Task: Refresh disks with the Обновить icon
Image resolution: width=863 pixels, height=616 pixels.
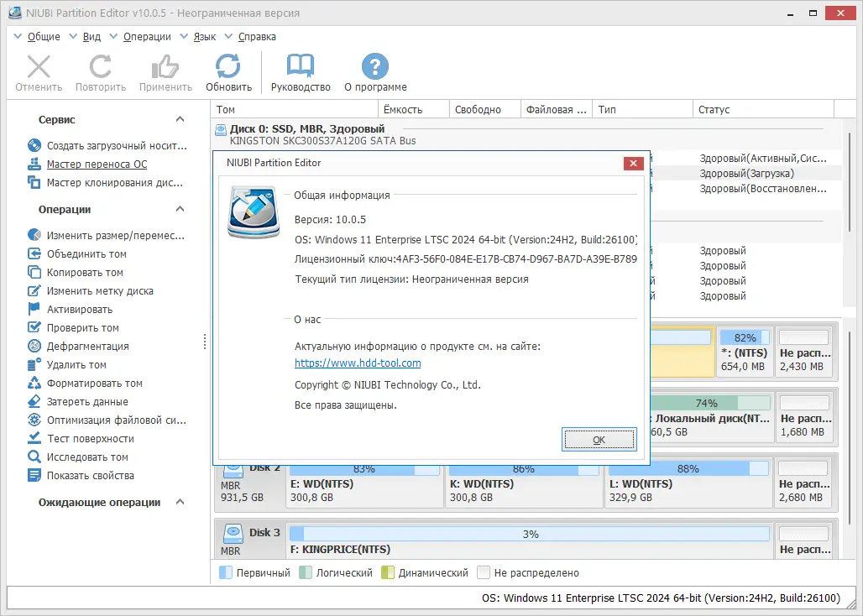Action: (228, 66)
